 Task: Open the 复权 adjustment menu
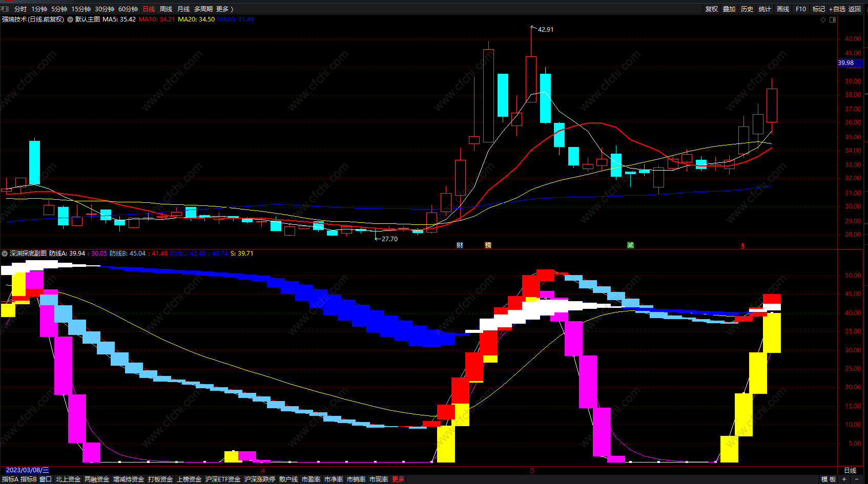pyautogui.click(x=712, y=9)
